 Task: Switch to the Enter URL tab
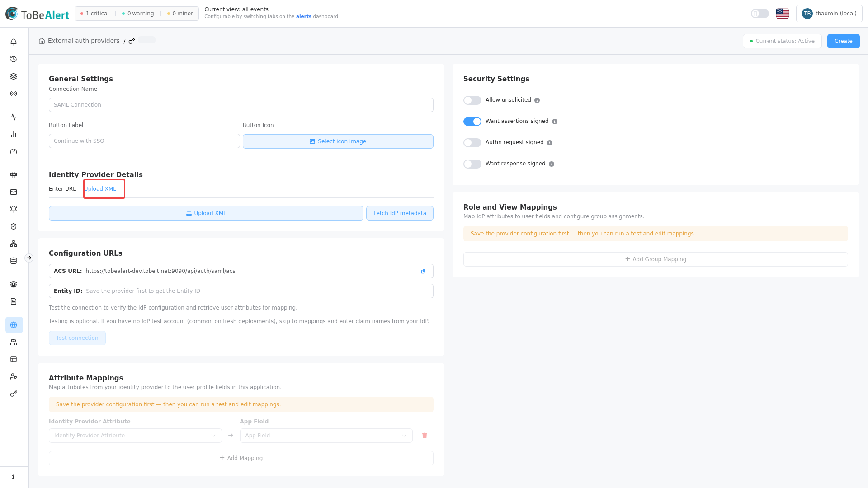pyautogui.click(x=62, y=189)
